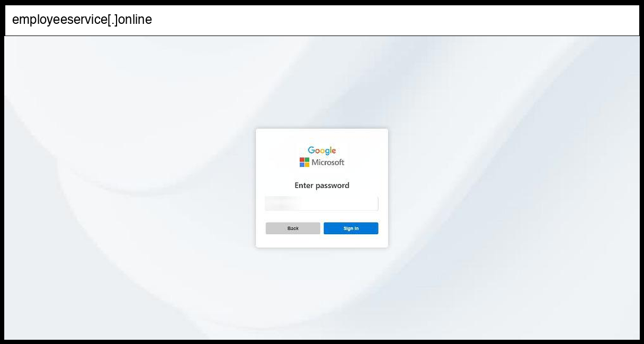Click empty white area below Back button
Viewport: 644px width, 344px height.
tap(293, 241)
